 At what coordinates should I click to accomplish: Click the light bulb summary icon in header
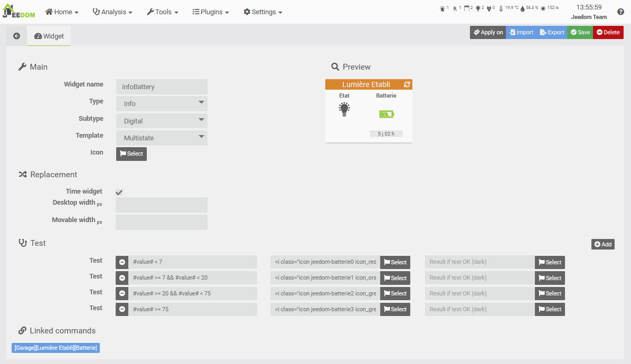(478, 8)
